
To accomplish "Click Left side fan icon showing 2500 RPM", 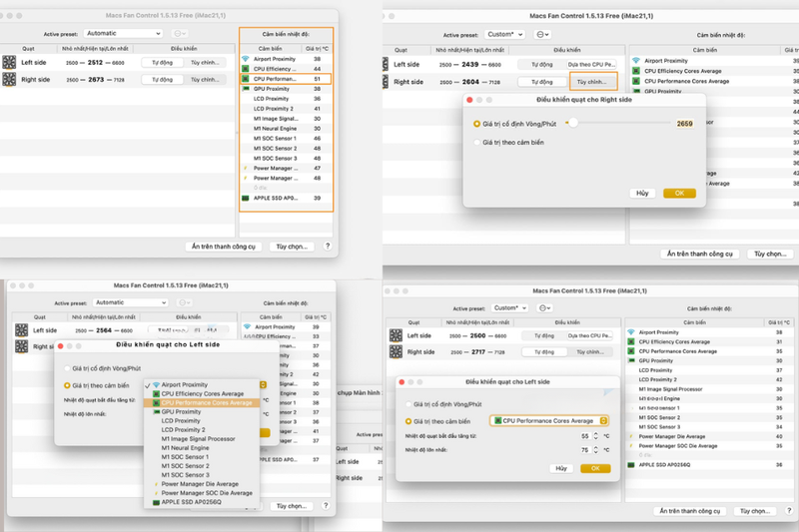I will (x=396, y=335).
